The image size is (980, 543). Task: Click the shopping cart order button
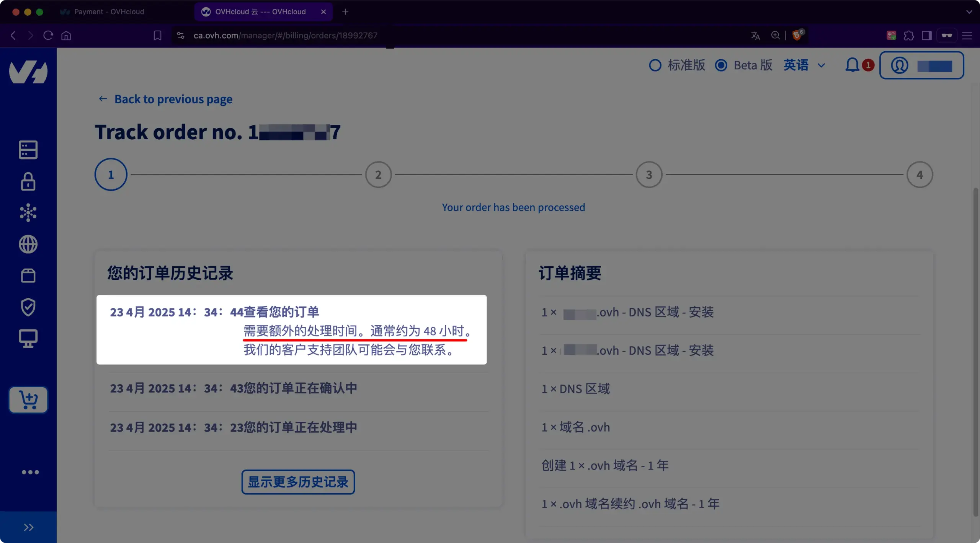point(28,400)
